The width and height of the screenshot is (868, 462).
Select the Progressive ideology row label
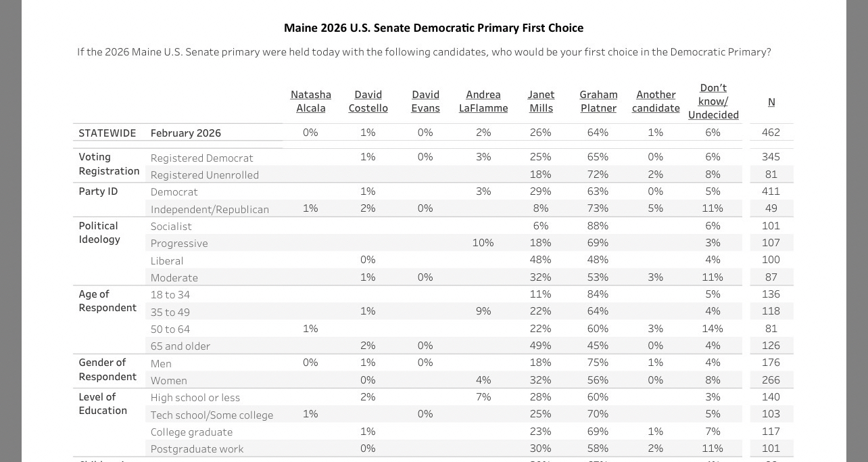179,244
